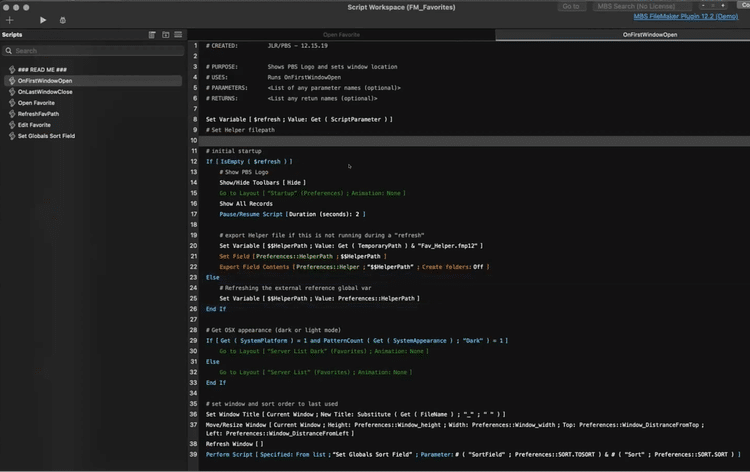Click the Refresh Window [ ] step
Image resolution: width=750 pixels, height=472 pixels.
click(x=234, y=444)
